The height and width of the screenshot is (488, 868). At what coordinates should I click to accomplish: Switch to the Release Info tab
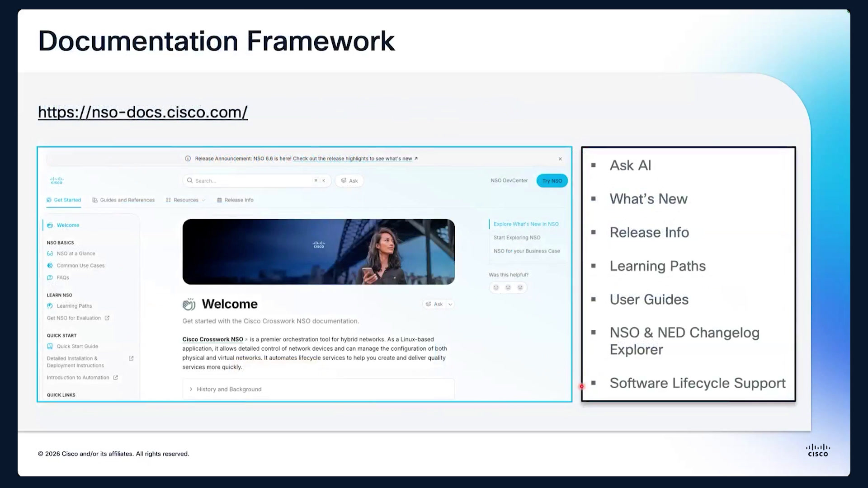[235, 200]
